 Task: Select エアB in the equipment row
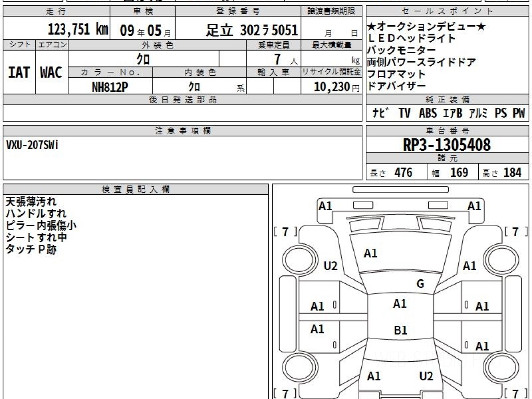point(453,113)
